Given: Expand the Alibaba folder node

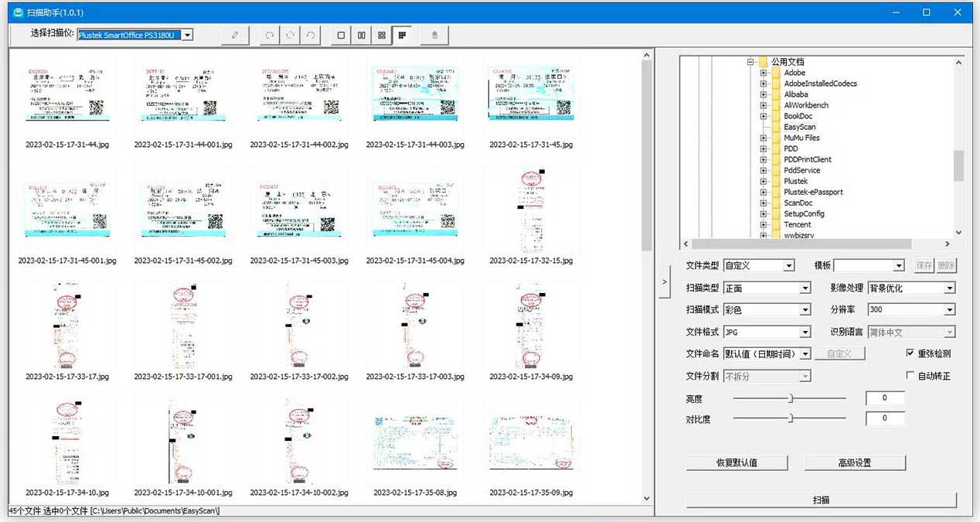Looking at the screenshot, I should [x=763, y=94].
